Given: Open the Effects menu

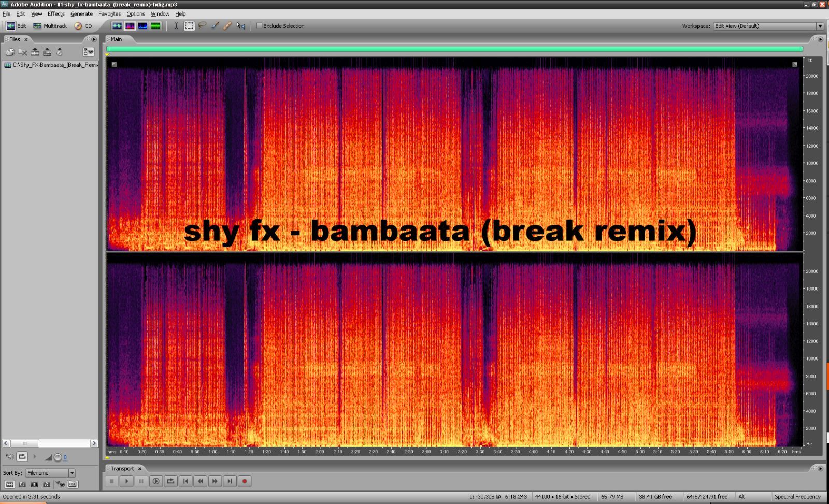Looking at the screenshot, I should (x=56, y=14).
